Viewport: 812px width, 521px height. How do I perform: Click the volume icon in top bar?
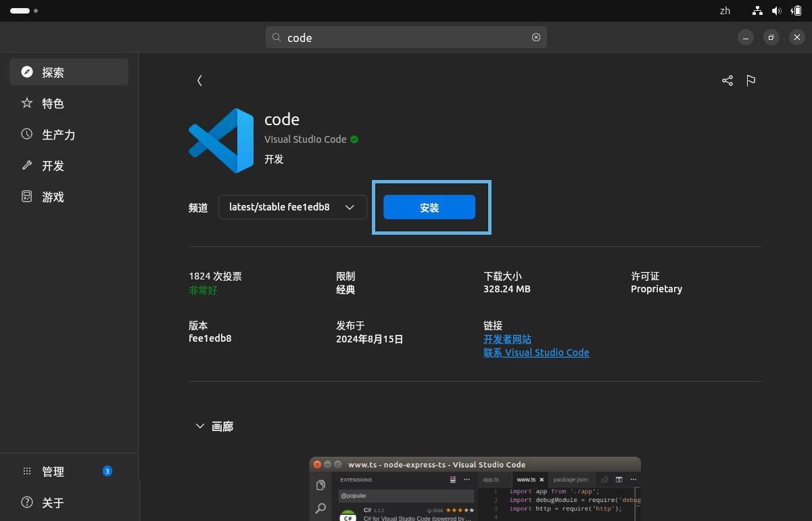(777, 11)
